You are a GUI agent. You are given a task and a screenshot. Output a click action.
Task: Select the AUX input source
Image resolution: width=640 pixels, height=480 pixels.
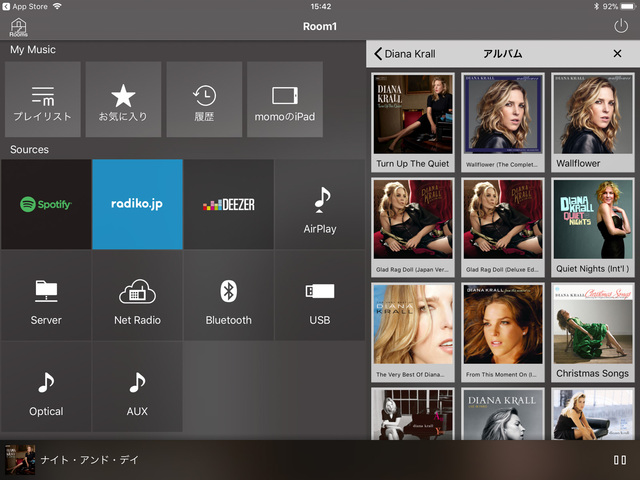pyautogui.click(x=137, y=387)
